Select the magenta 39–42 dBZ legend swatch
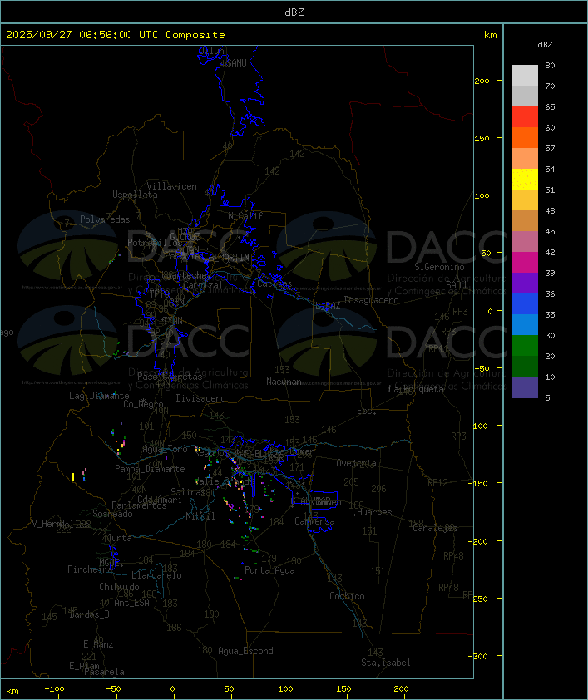 pyautogui.click(x=525, y=262)
